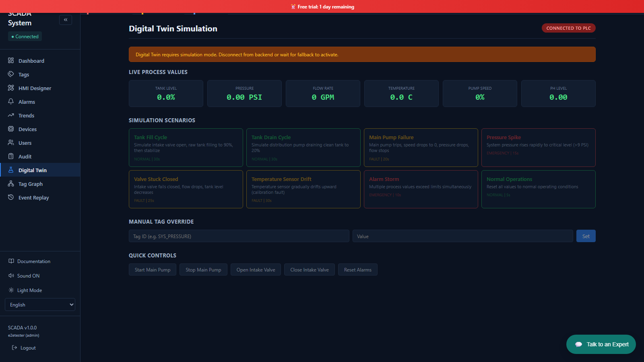Select Devices in the sidebar

point(40,129)
